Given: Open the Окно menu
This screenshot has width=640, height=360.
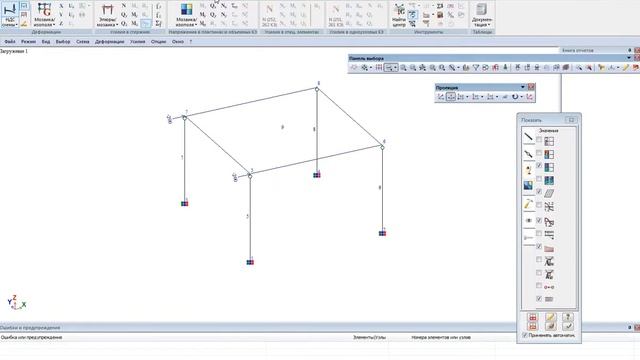Looking at the screenshot, I should [x=178, y=42].
